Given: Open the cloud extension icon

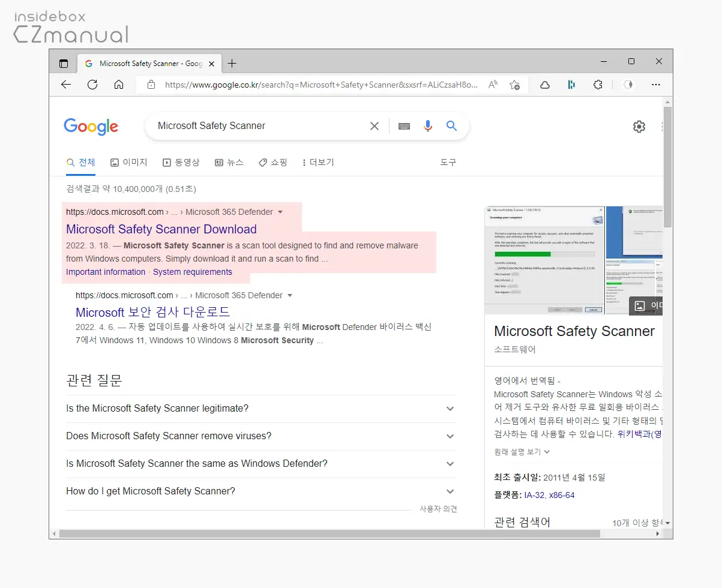Looking at the screenshot, I should point(545,85).
